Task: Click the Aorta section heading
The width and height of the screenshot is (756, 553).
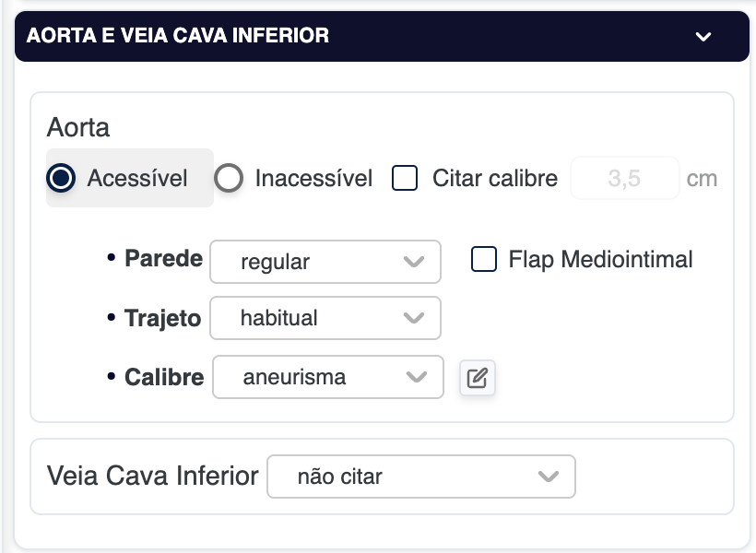Action: tap(78, 127)
